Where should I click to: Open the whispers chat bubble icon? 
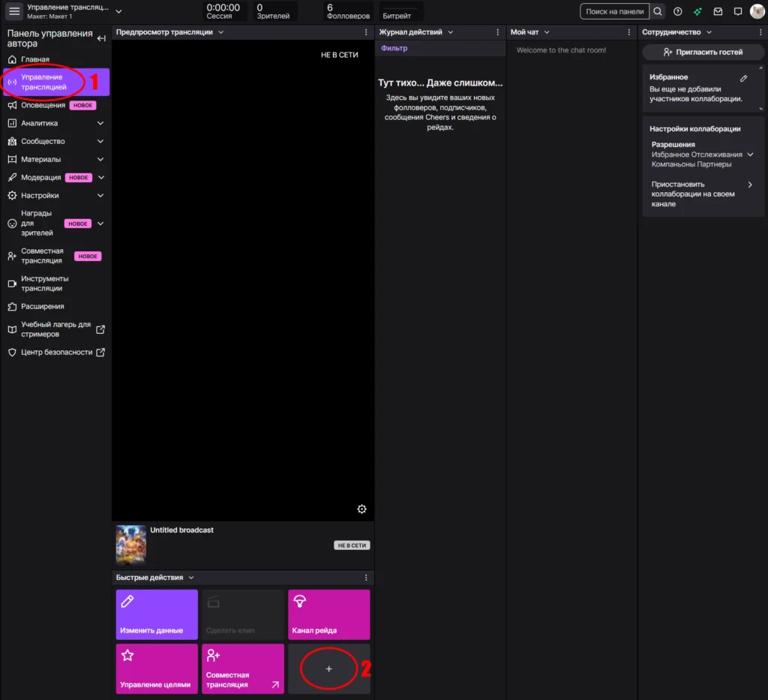coord(738,11)
